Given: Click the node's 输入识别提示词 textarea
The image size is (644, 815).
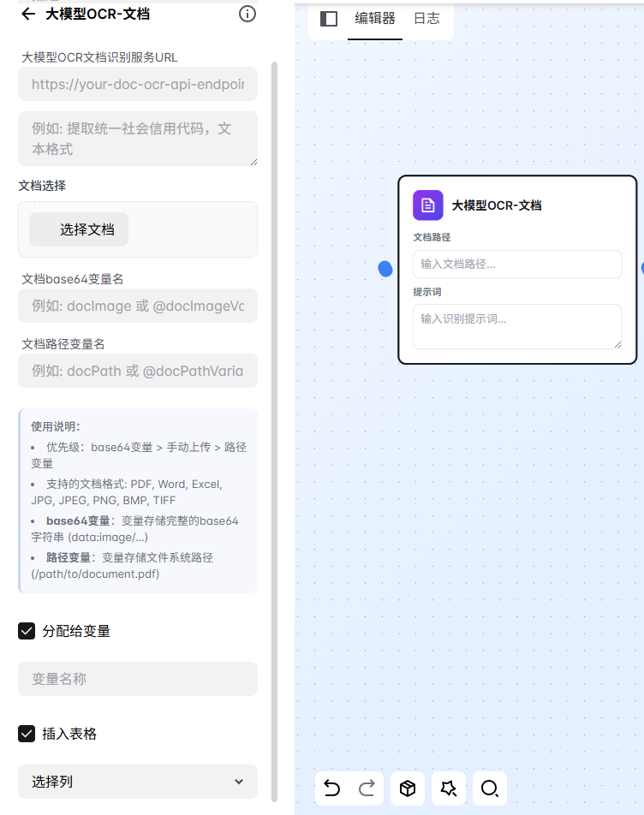Looking at the screenshot, I should click(517, 326).
